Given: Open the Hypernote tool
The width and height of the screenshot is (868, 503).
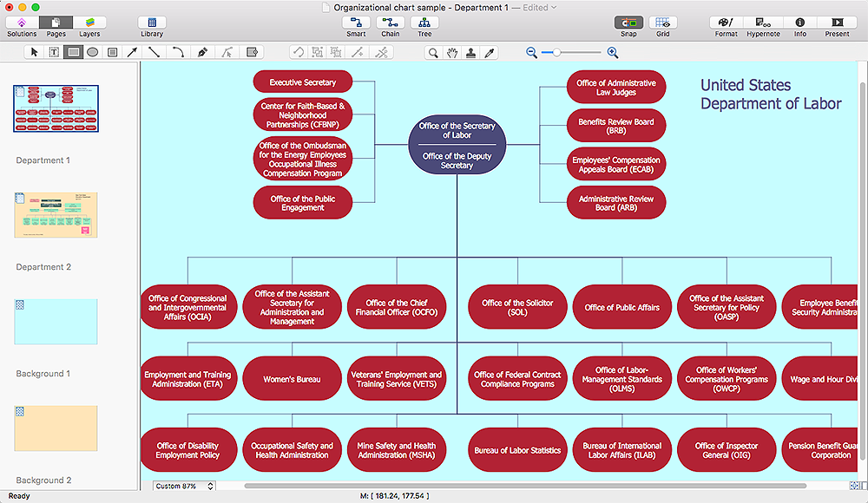Looking at the screenshot, I should 763,23.
